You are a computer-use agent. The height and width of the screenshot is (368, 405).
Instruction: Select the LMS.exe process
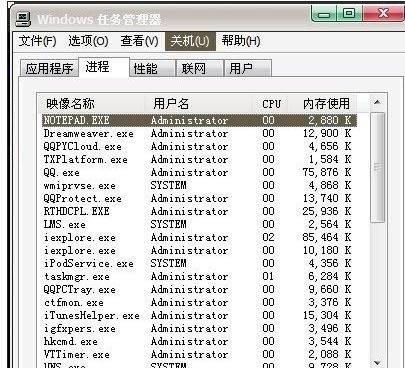(x=199, y=224)
